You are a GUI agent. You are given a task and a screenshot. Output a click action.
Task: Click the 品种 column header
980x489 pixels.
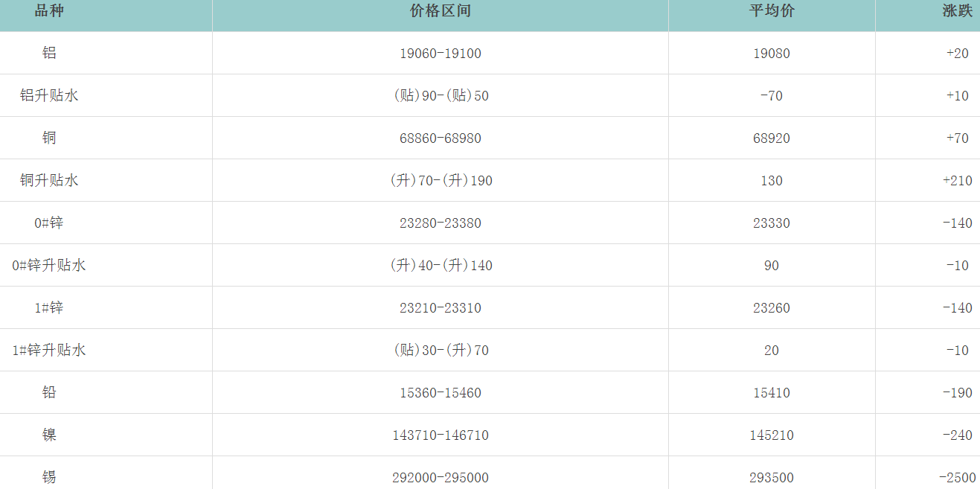click(x=49, y=11)
